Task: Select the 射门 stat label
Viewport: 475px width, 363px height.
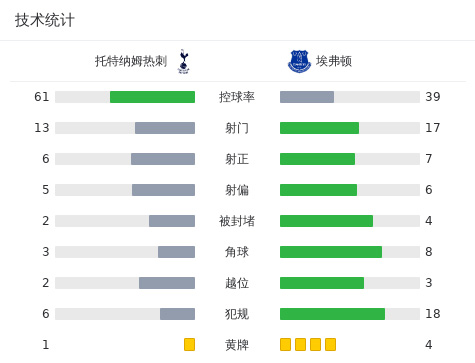Action: pos(237,128)
